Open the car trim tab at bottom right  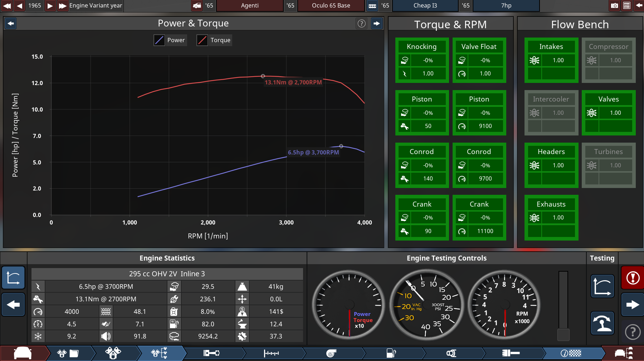[x=624, y=353]
